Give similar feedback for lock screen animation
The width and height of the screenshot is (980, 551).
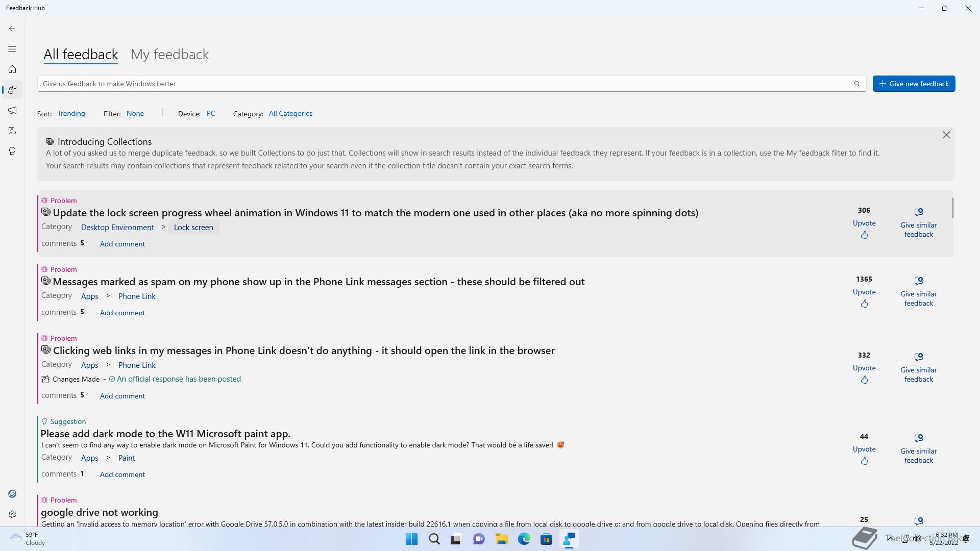tap(919, 223)
